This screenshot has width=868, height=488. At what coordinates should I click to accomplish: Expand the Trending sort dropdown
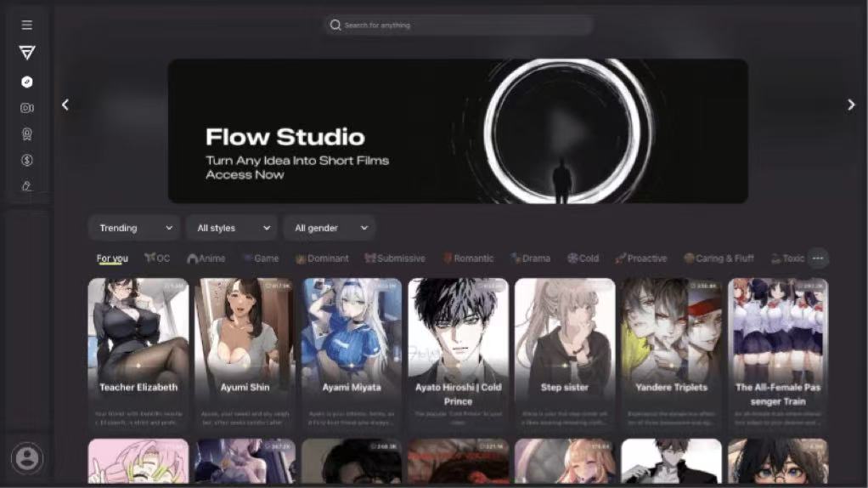pos(135,228)
